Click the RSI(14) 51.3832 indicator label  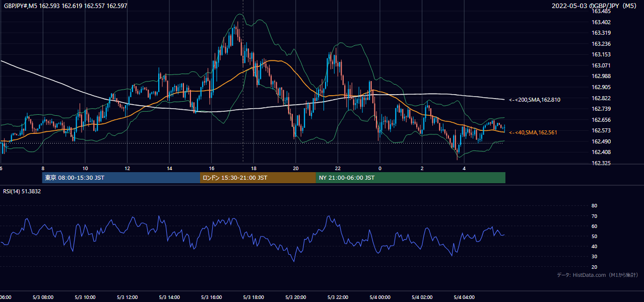pos(22,191)
